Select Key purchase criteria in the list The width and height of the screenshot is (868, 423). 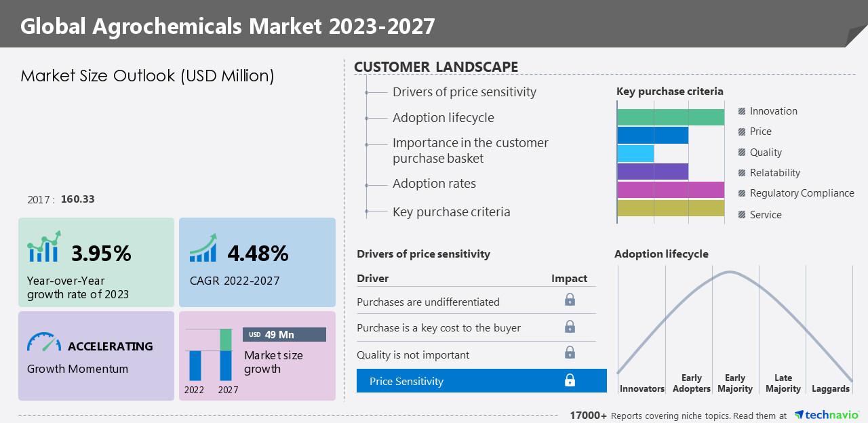pyautogui.click(x=451, y=212)
